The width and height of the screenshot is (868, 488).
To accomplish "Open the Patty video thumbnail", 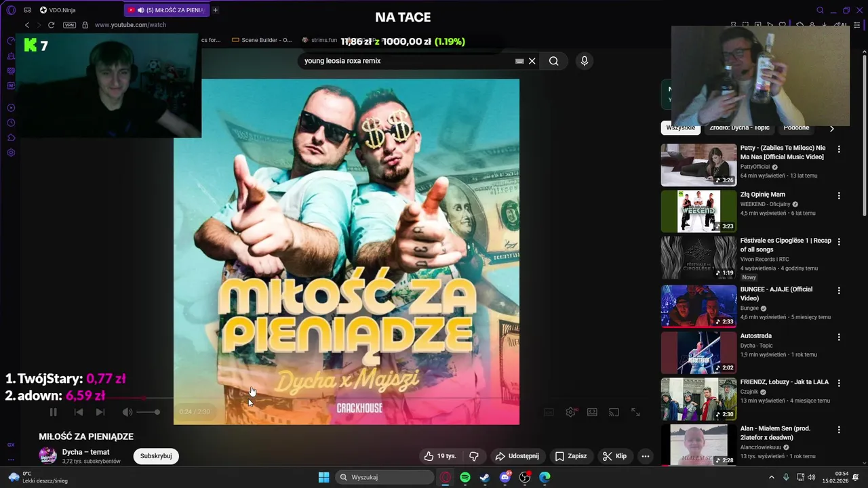I will (x=698, y=165).
